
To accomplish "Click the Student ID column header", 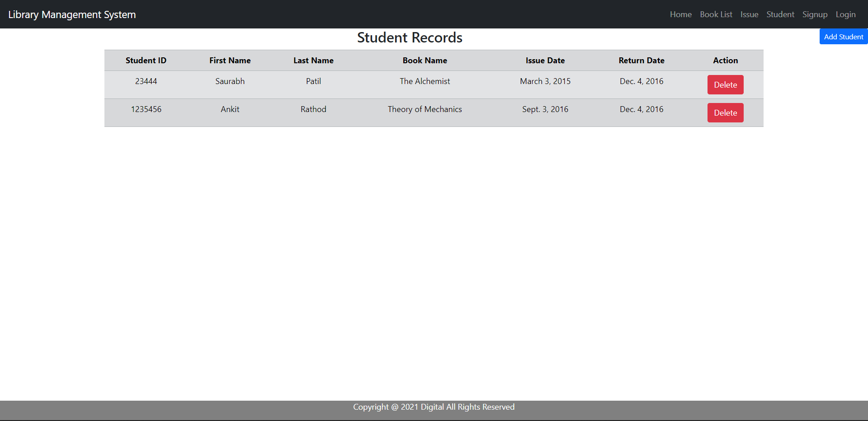I will [146, 60].
